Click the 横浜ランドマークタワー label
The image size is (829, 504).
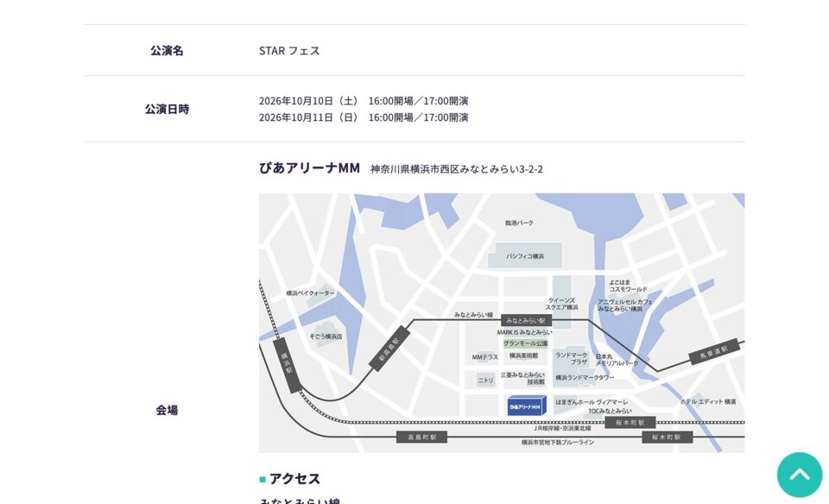click(x=585, y=378)
